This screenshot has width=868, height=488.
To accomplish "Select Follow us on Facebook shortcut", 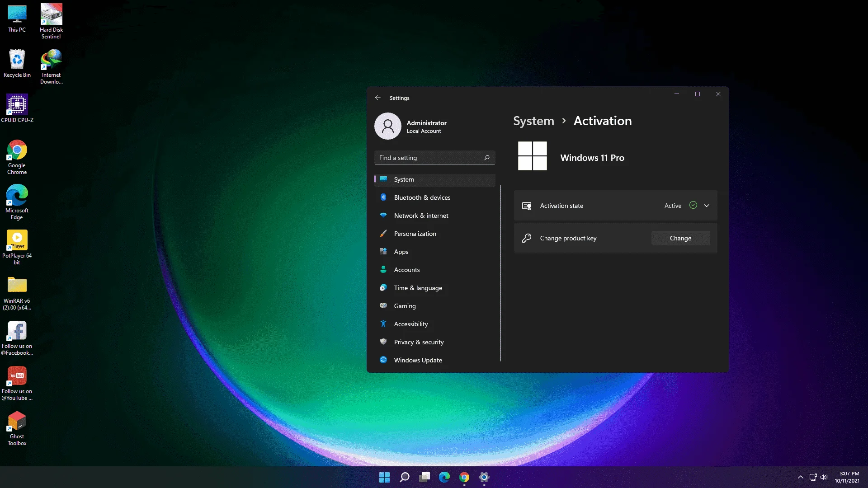I will point(17,338).
